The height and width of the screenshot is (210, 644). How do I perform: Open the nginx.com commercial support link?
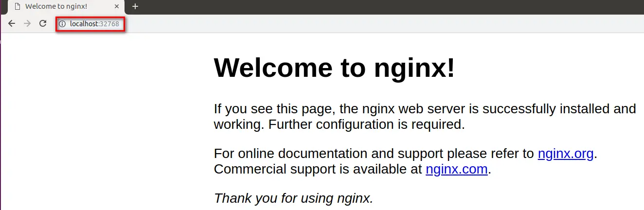point(457,169)
